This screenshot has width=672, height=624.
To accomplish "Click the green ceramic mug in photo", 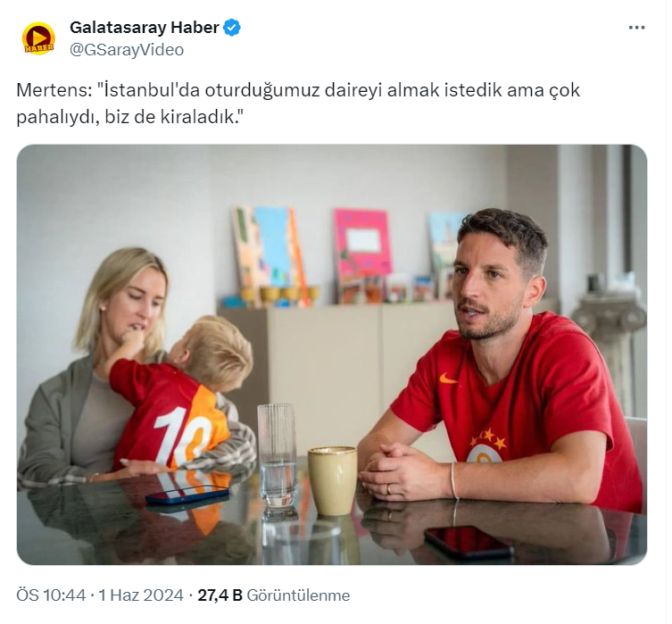I will [x=333, y=480].
